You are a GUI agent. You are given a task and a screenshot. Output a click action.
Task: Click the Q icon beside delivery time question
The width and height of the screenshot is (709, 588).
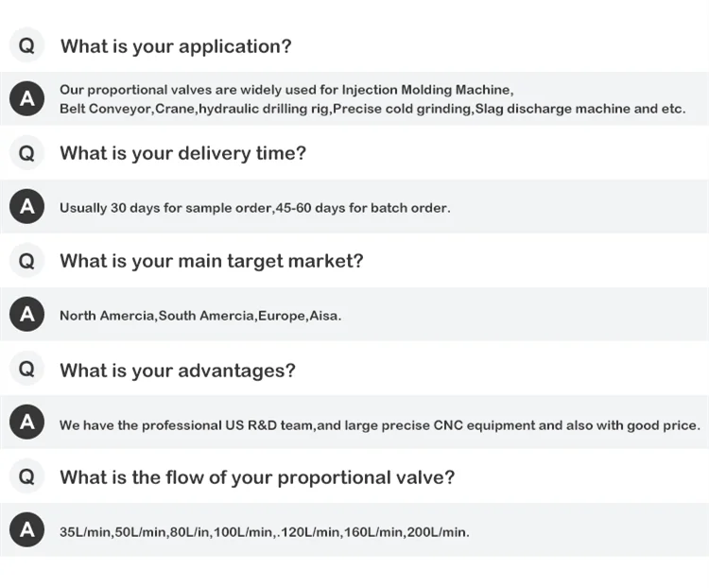pyautogui.click(x=26, y=153)
